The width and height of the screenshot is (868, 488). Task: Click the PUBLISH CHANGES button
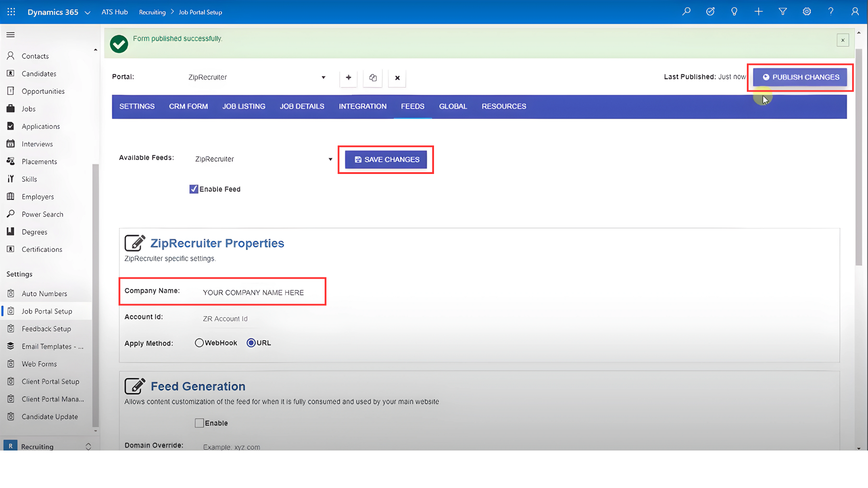coord(800,77)
